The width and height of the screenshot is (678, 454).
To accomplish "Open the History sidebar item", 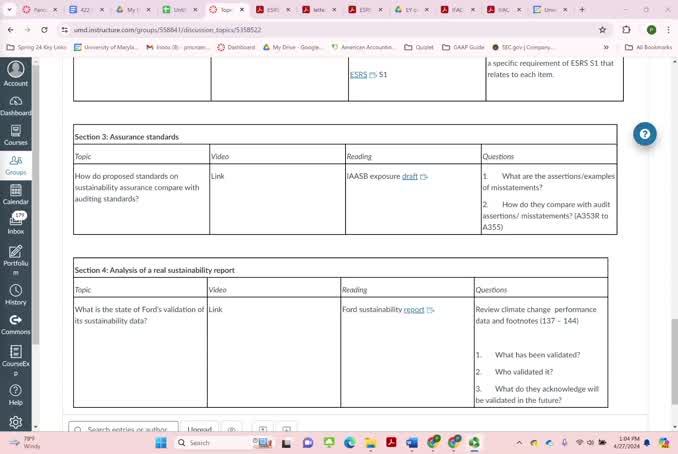I will click(15, 294).
